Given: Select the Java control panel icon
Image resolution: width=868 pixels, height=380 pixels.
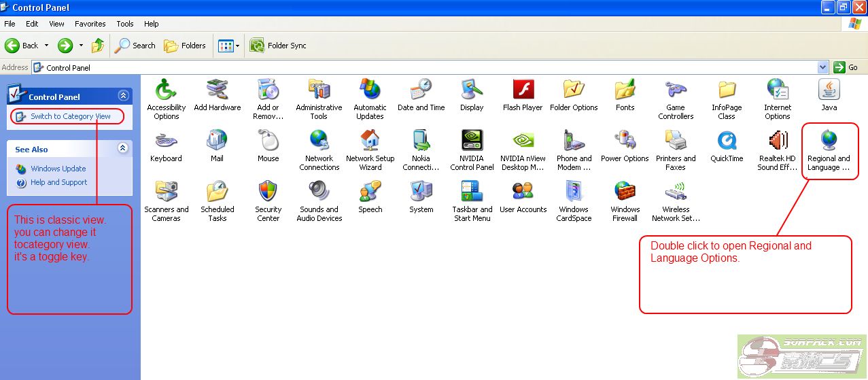Looking at the screenshot, I should (829, 90).
